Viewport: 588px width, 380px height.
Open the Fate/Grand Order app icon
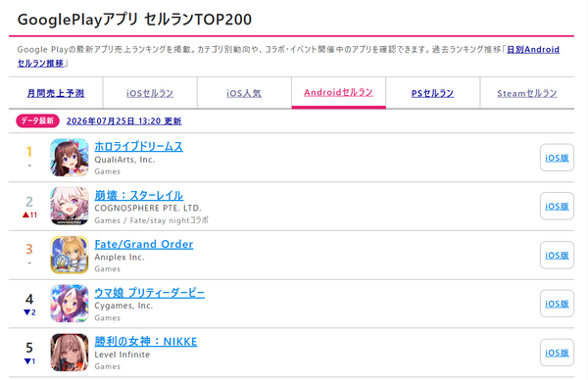coord(70,255)
